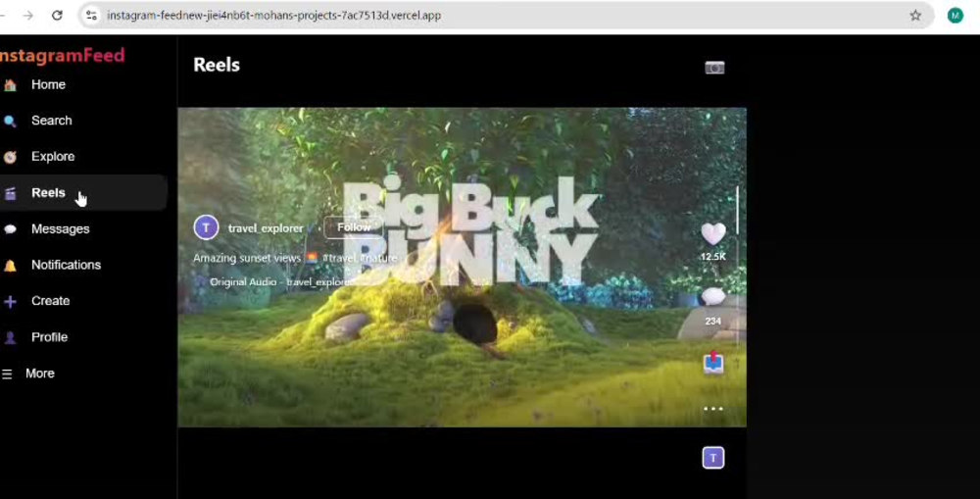Bookmark this page with the star icon

click(x=915, y=16)
